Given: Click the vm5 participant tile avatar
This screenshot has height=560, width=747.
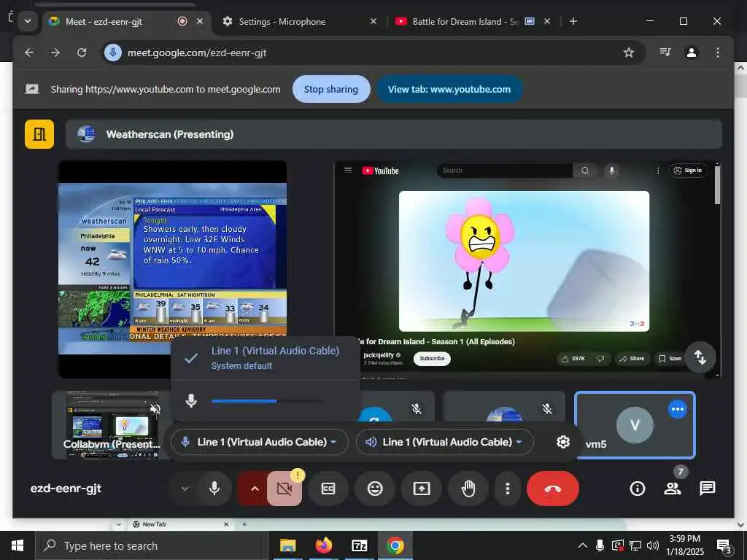Looking at the screenshot, I should [635, 425].
